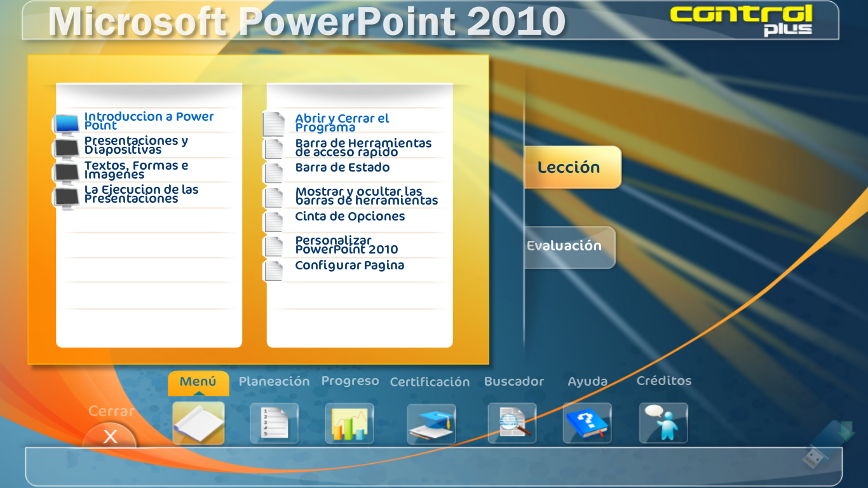Open the Menú book icon
The width and height of the screenshot is (868, 488).
[198, 423]
